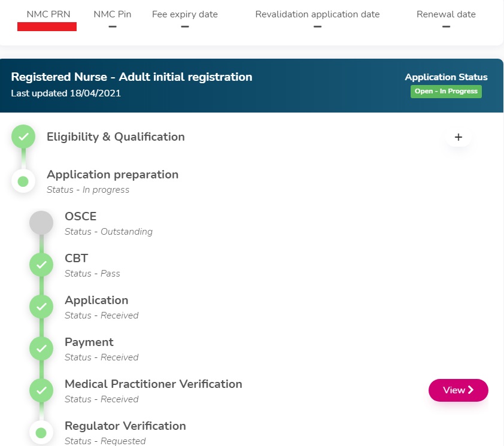Open the Eligibility & Qualification section heading
504x446 pixels.
coord(116,137)
